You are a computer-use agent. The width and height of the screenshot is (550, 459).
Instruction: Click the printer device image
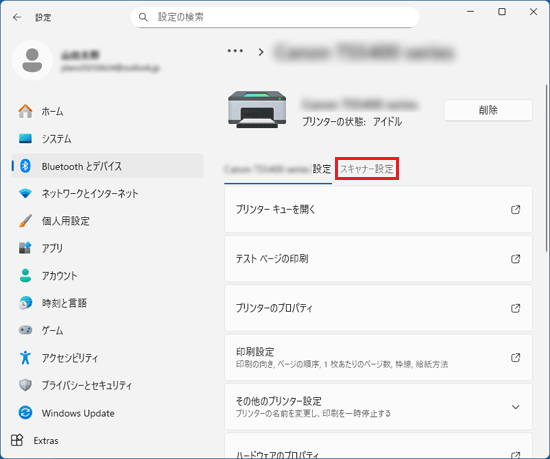(257, 109)
